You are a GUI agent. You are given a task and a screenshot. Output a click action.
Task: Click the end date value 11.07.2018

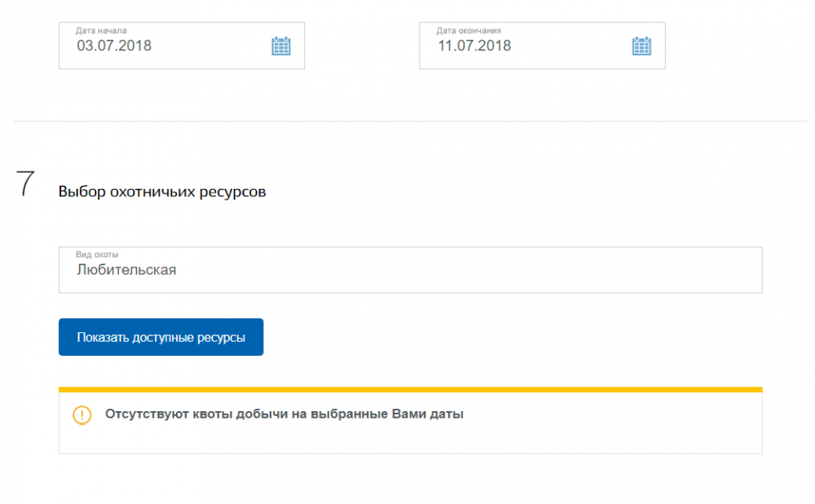click(474, 46)
